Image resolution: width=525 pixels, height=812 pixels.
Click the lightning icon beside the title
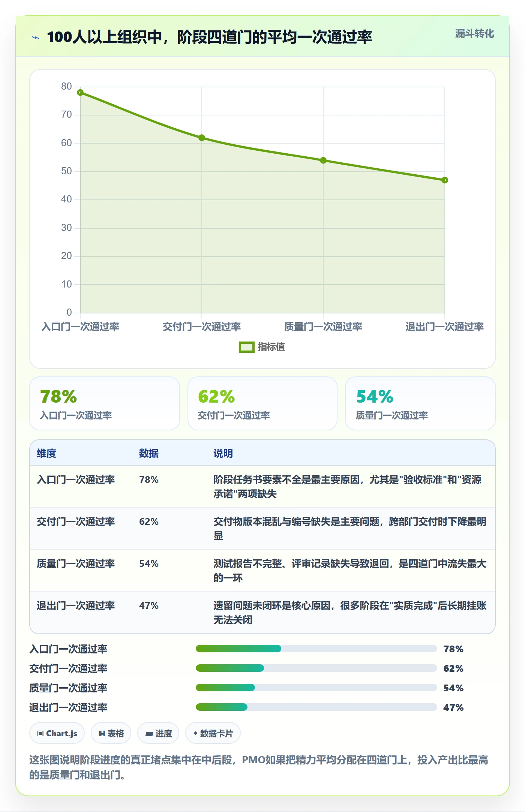36,37
